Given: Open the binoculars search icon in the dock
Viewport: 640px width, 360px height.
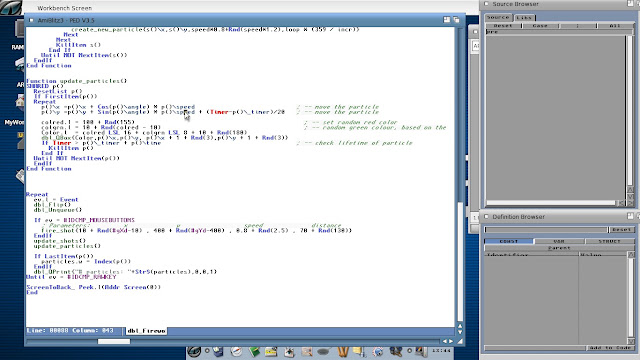Looking at the screenshot, I should [395, 351].
